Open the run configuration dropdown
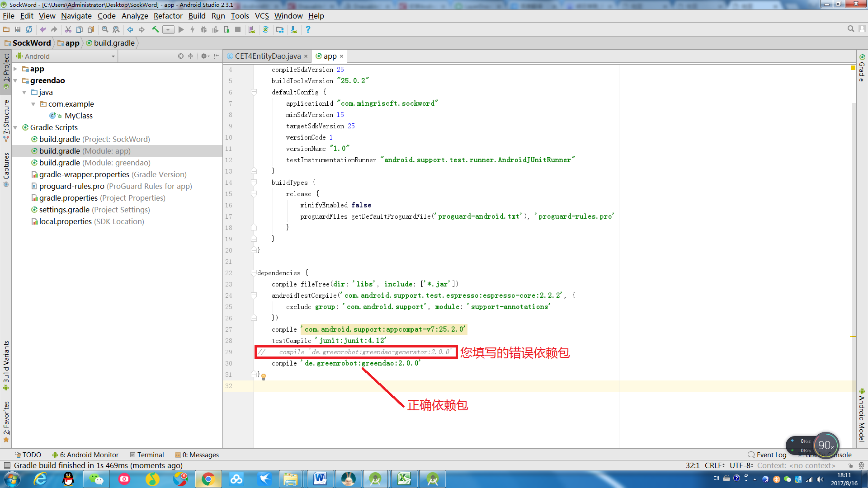 [169, 29]
